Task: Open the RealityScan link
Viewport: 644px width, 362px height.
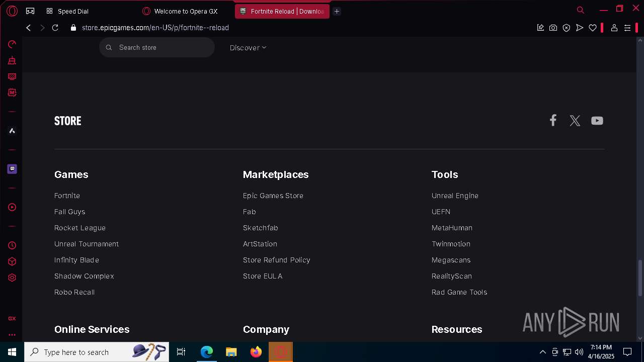Action: coord(452,276)
